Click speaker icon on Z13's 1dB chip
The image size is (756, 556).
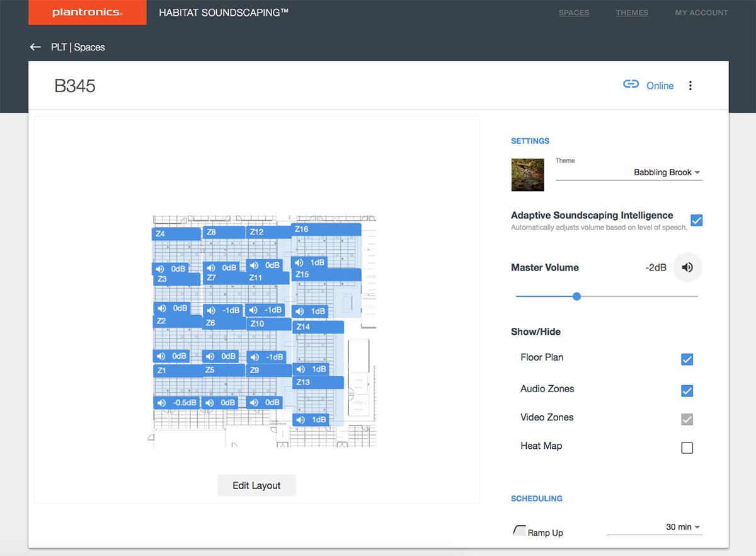[x=301, y=420]
